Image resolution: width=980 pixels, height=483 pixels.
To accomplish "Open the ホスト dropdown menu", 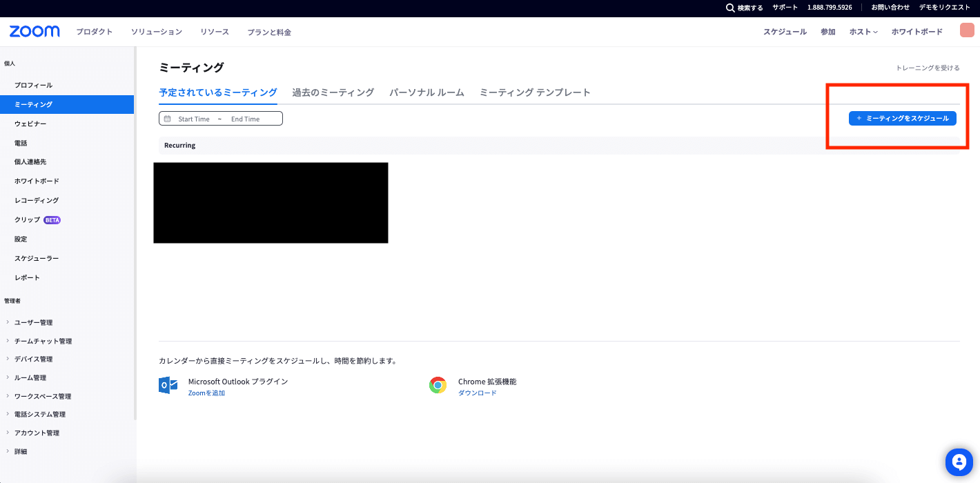I will [x=863, y=32].
